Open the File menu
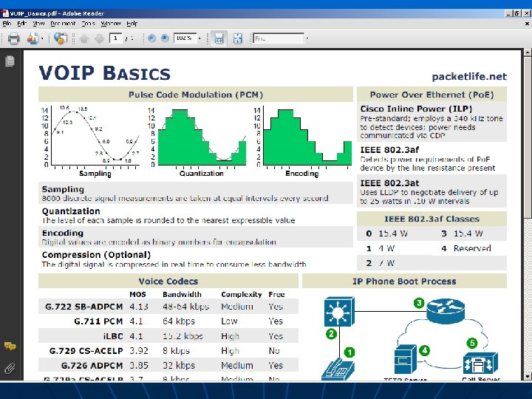This screenshot has width=532, height=399. pyautogui.click(x=7, y=24)
